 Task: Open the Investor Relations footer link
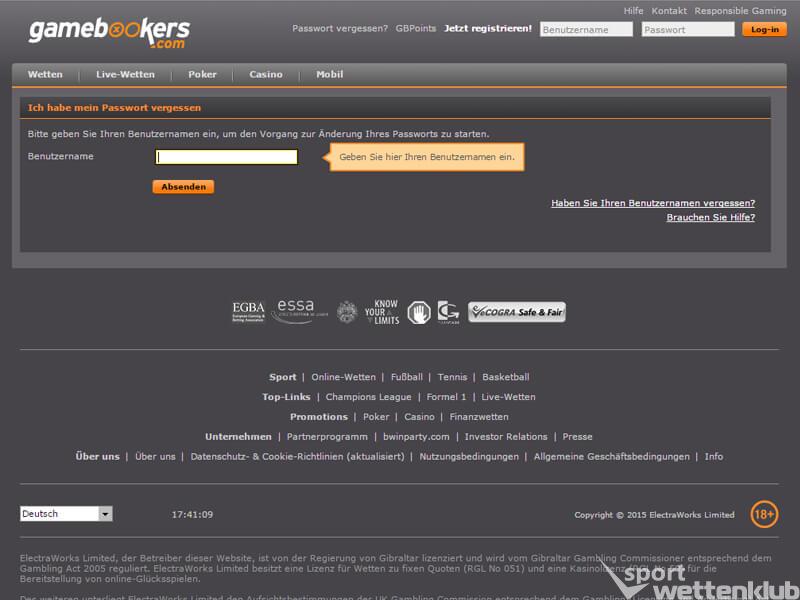pos(506,437)
